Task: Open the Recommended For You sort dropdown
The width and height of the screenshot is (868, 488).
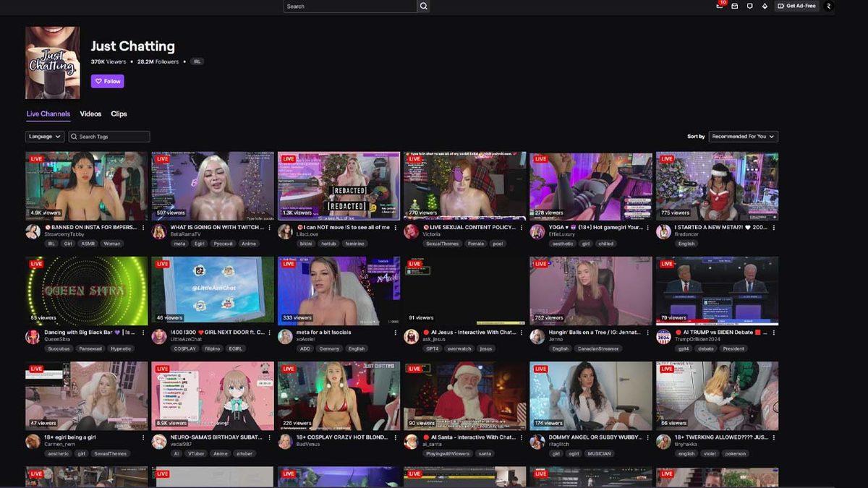Action: (744, 136)
